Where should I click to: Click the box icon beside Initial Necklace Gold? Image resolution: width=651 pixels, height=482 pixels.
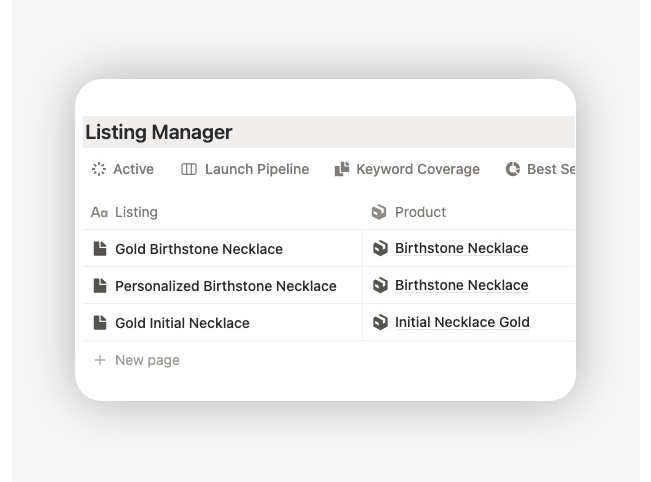coord(380,322)
